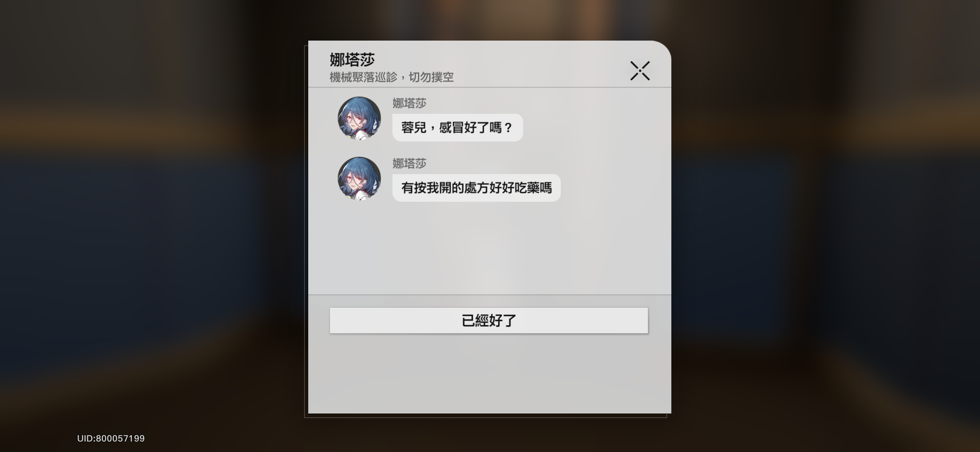This screenshot has height=452, width=980.
Task: Click the divider line under the header
Action: pos(490,87)
